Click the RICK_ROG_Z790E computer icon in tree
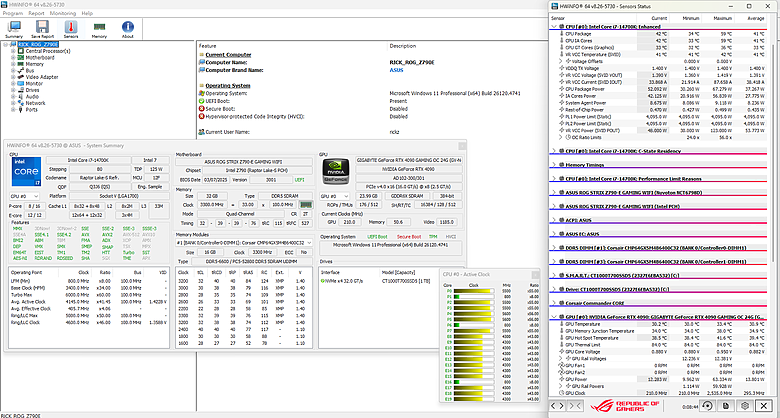 click(x=13, y=44)
